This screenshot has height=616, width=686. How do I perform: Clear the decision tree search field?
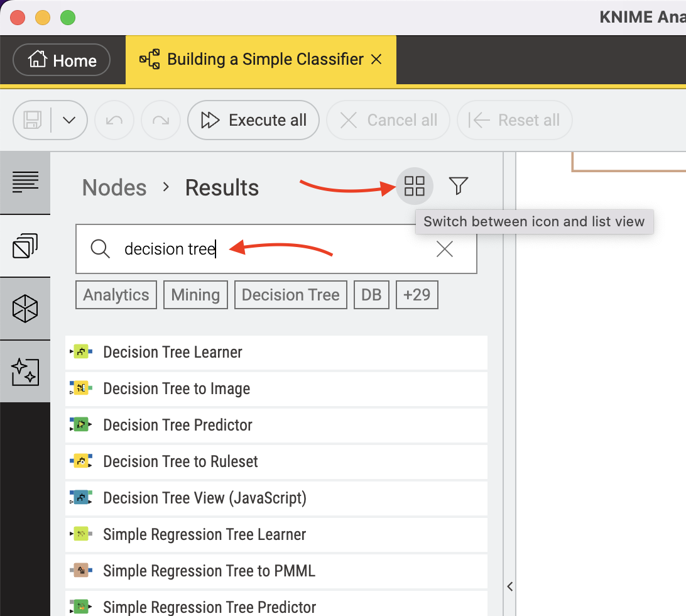[444, 249]
